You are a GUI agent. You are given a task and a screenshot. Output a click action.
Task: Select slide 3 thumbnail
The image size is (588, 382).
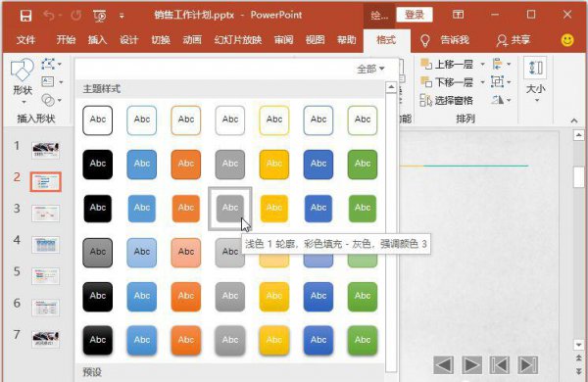(x=45, y=214)
